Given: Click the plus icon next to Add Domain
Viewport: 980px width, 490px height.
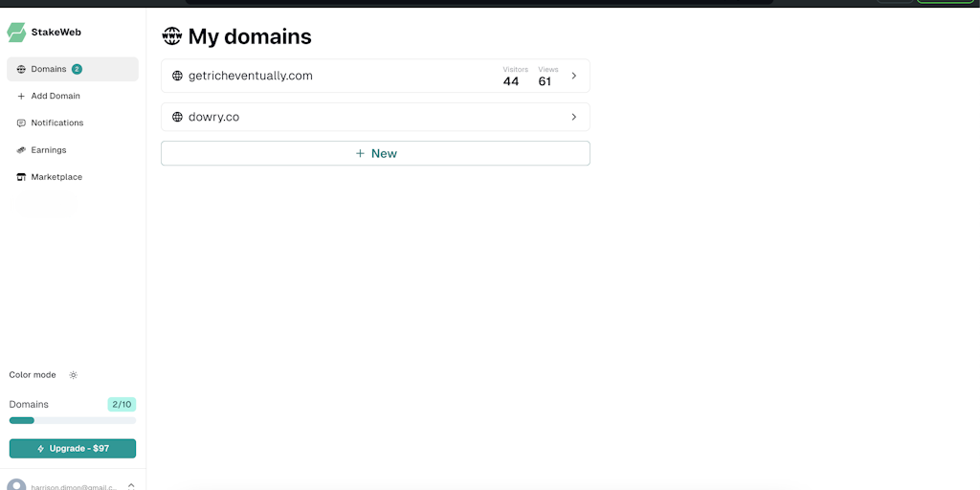Looking at the screenshot, I should [21, 97].
